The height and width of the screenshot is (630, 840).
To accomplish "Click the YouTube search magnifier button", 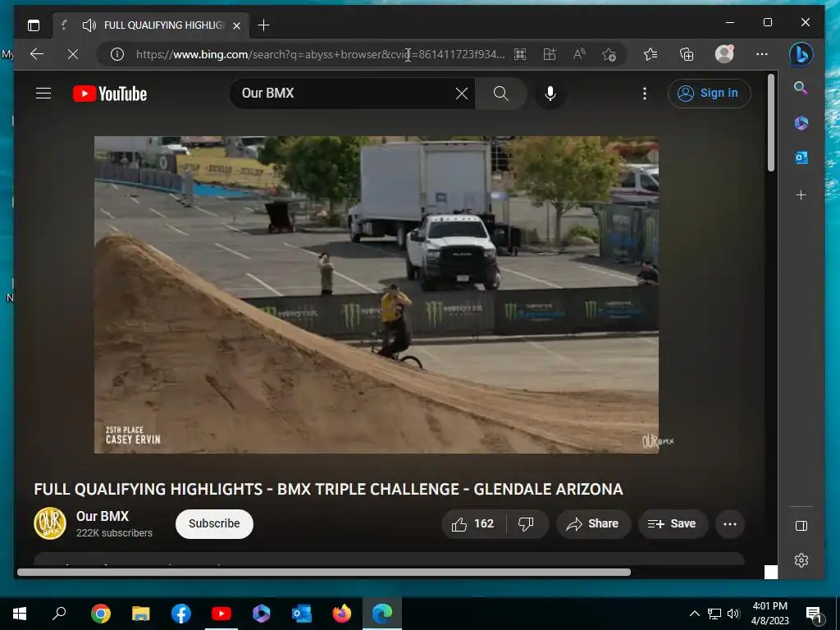I will click(x=501, y=94).
